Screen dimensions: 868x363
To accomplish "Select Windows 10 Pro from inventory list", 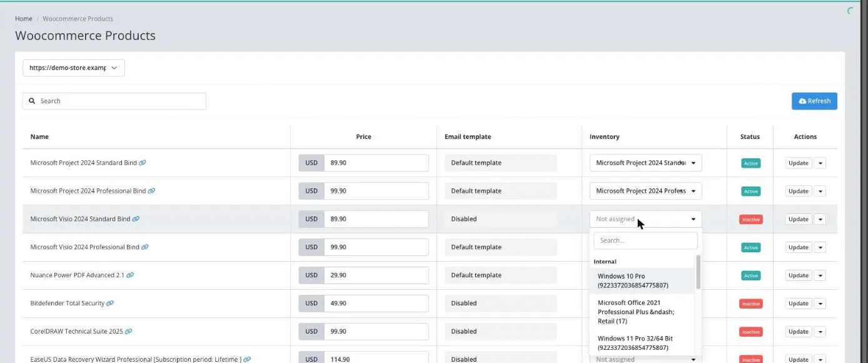I will [x=642, y=281].
